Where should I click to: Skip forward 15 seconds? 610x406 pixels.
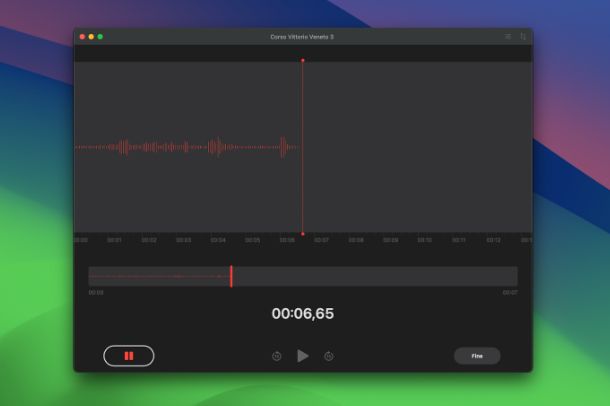(329, 356)
